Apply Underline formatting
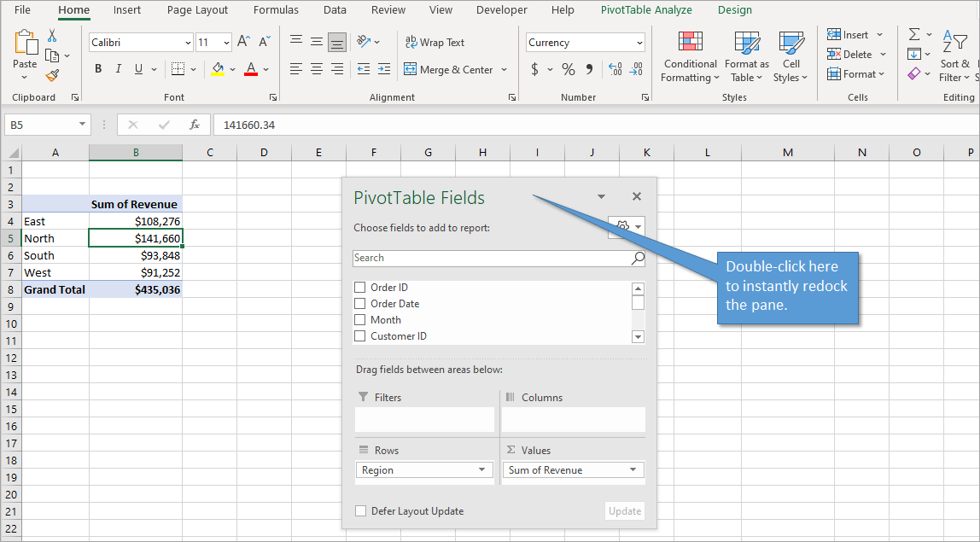Image resolution: width=980 pixels, height=542 pixels. [138, 69]
